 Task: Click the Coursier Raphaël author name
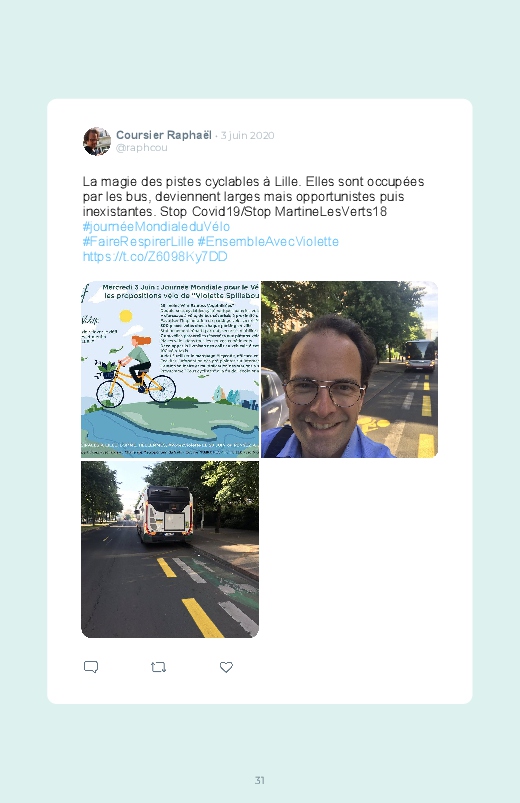tap(163, 135)
